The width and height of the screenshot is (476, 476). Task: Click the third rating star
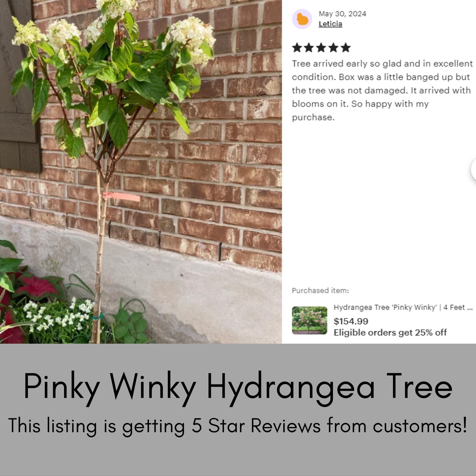pyautogui.click(x=321, y=47)
